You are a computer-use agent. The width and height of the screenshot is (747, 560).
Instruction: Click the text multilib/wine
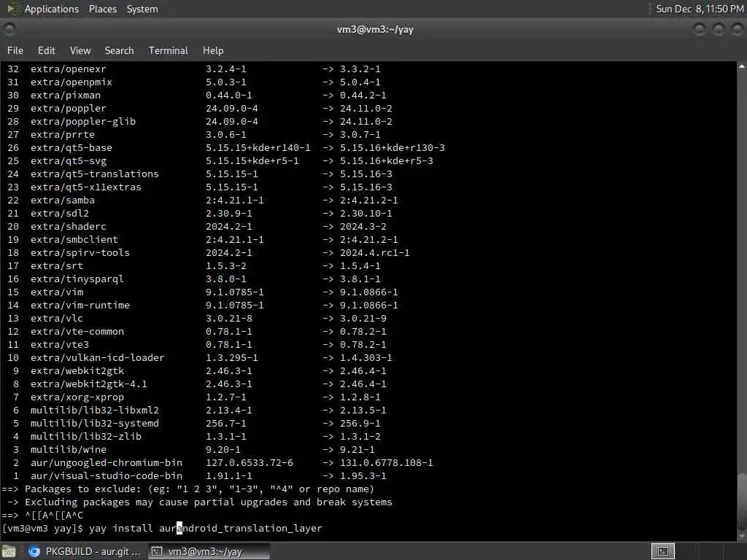68,449
